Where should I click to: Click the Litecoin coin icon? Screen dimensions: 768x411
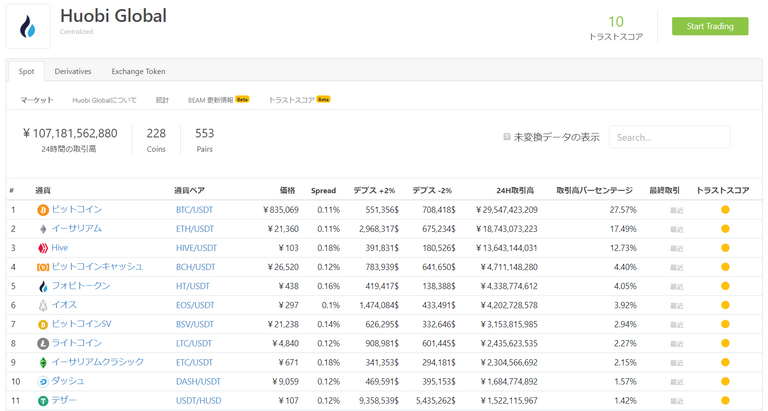pos(43,343)
